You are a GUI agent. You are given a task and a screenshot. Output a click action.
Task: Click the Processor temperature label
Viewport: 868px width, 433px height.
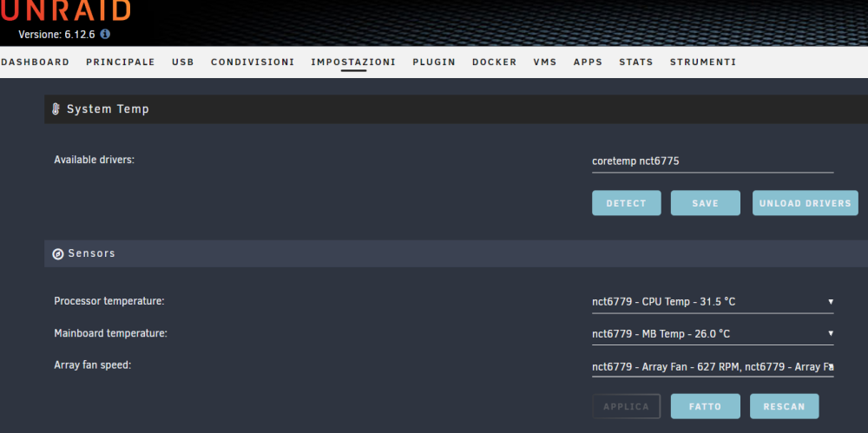point(109,302)
